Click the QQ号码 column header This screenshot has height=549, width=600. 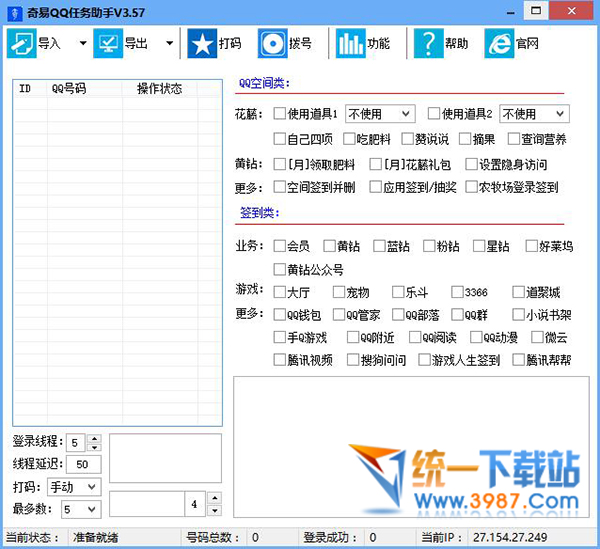click(x=85, y=89)
